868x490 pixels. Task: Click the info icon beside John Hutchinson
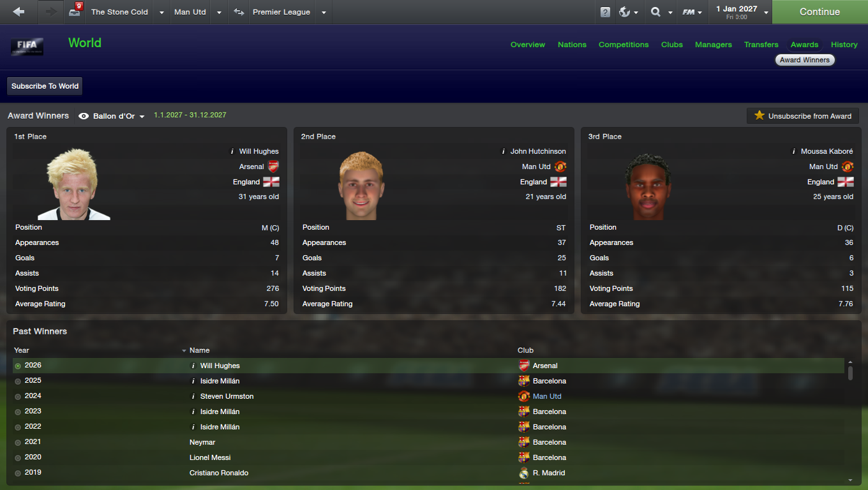[x=503, y=151]
